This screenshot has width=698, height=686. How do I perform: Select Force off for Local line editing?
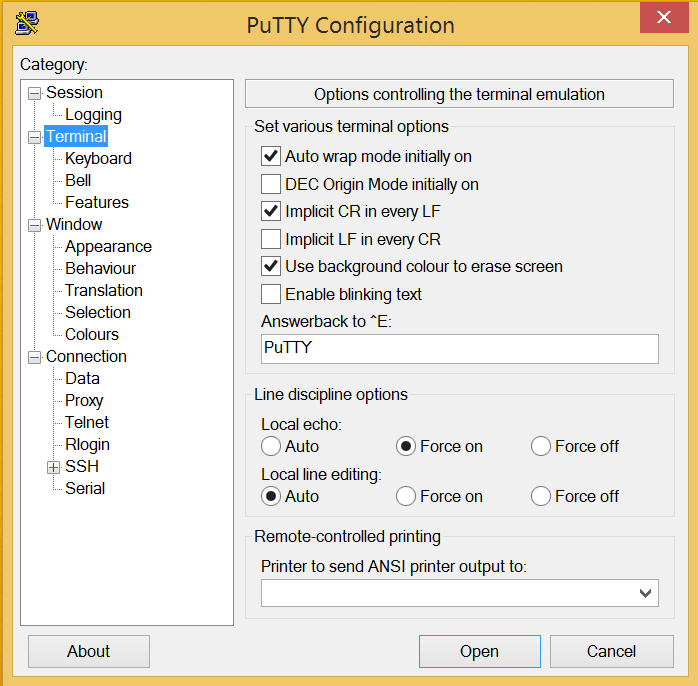click(x=540, y=496)
